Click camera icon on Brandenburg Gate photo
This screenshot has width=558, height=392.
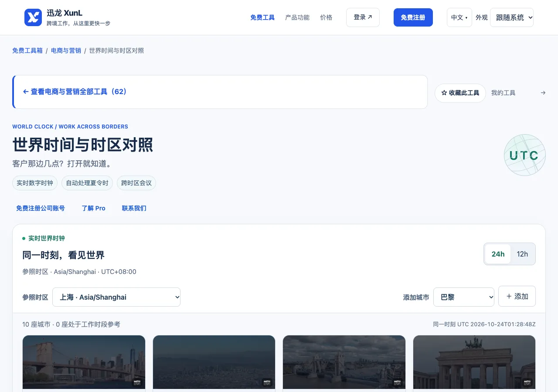click(x=527, y=382)
